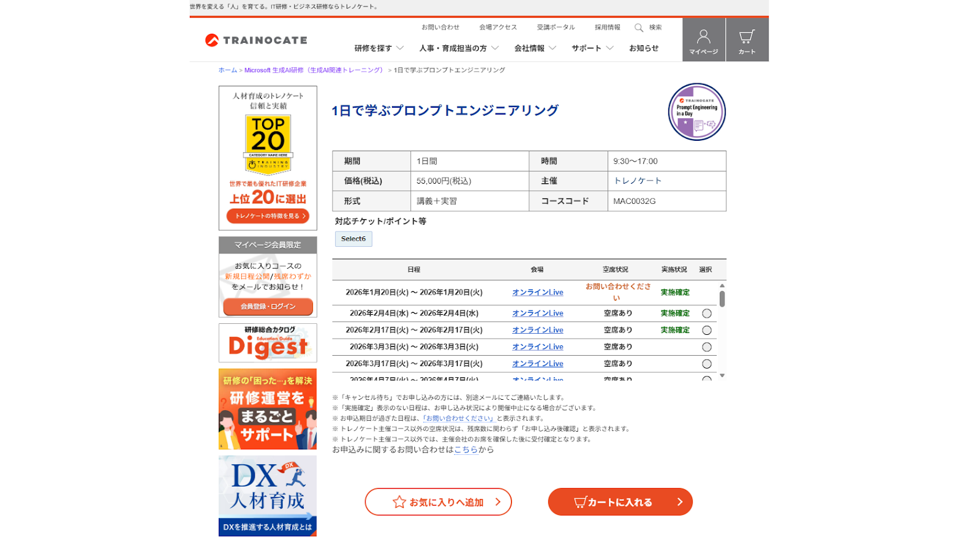Click the schedule list scrollbar thumb
980x540 pixels.
click(x=722, y=299)
